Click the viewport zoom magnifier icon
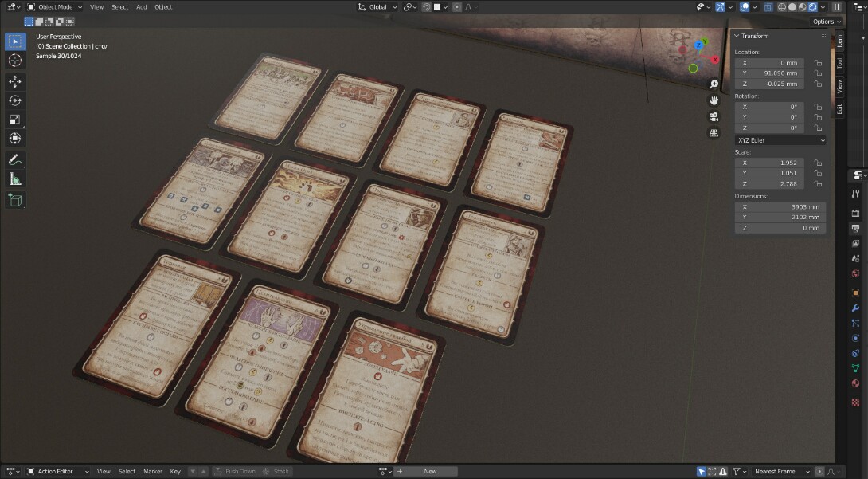 click(x=714, y=84)
